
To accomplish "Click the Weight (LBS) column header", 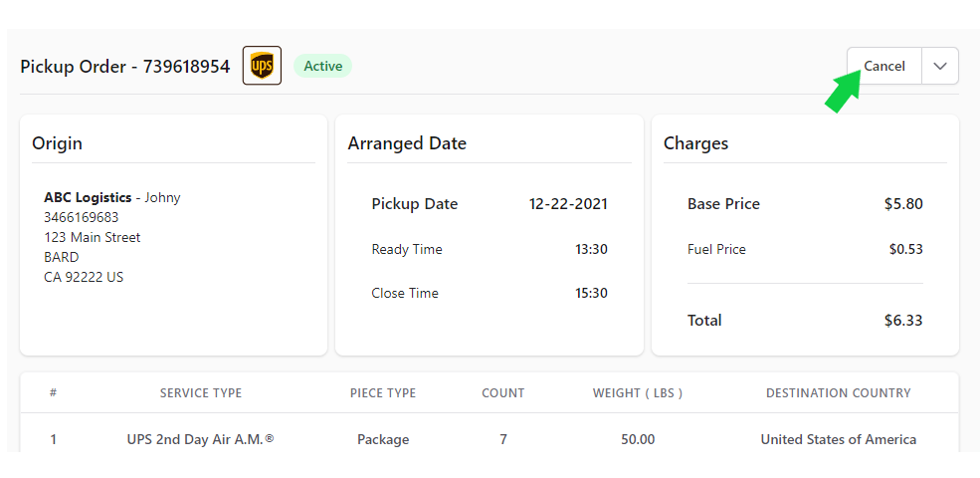I will click(638, 393).
